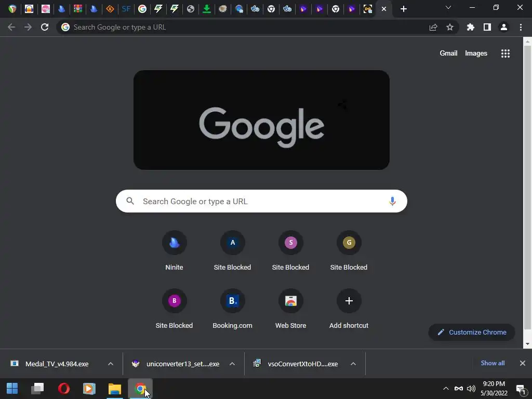Open the Windows Start menu
Screen dimensions: 532x399
coord(12,389)
